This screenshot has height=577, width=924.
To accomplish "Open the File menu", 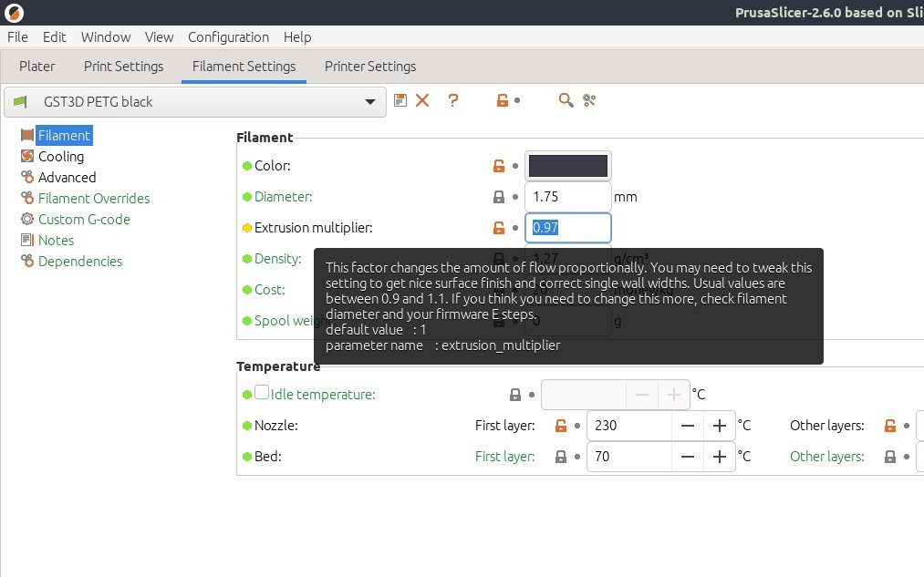I will 17,37.
